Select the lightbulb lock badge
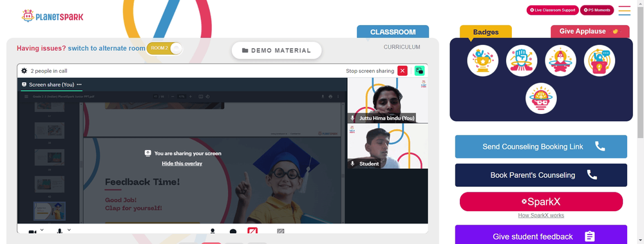The width and height of the screenshot is (644, 244). (599, 61)
